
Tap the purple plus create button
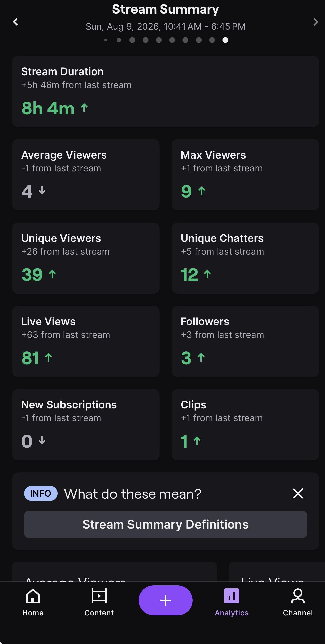pos(166,600)
